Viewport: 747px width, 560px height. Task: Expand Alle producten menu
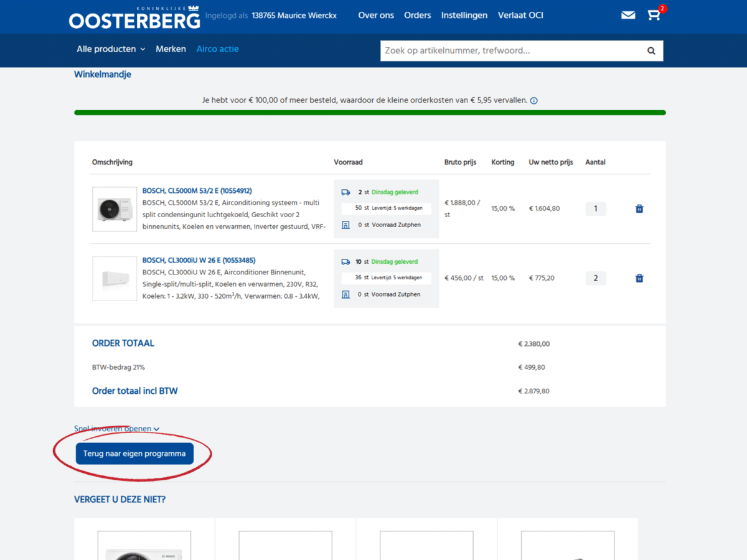[111, 49]
